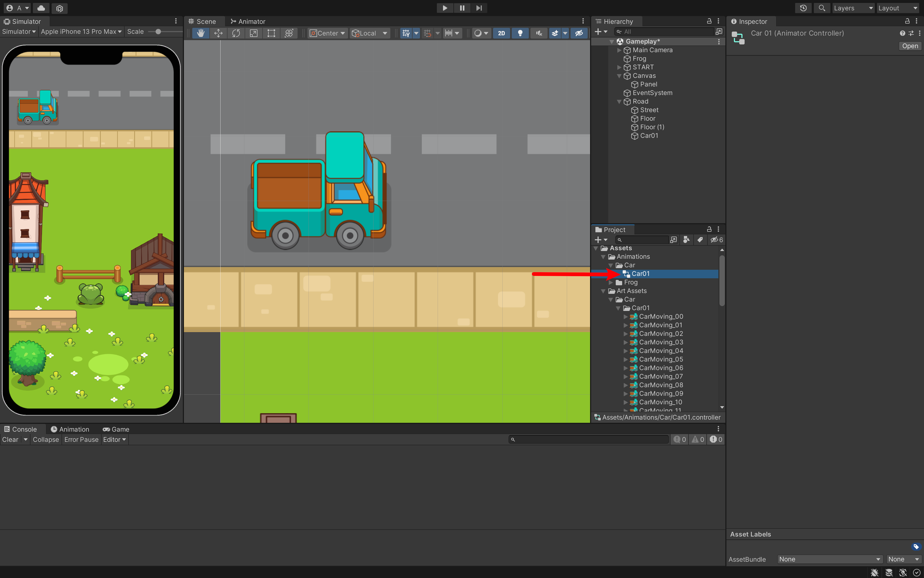Switch to the Game tab
This screenshot has height=578, width=924.
[x=116, y=429]
